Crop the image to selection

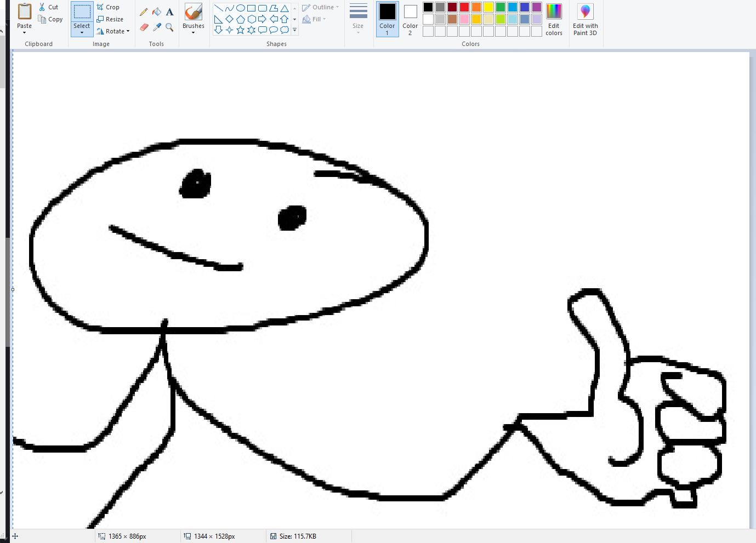click(108, 7)
